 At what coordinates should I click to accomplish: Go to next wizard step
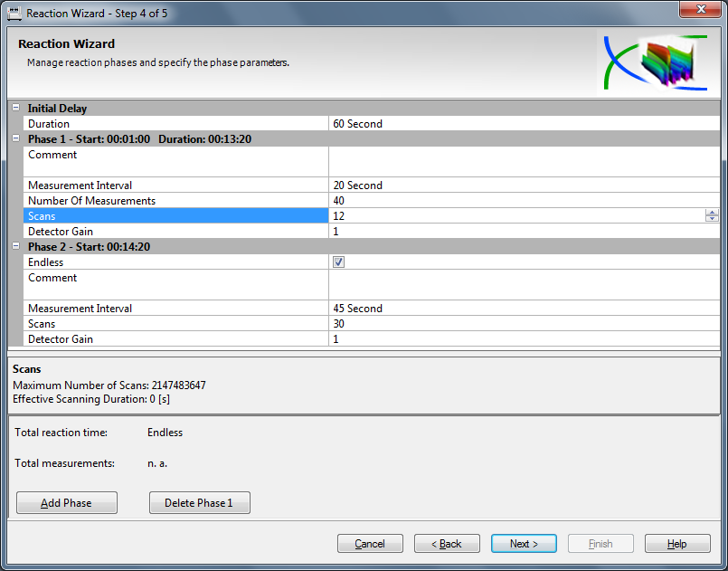524,544
